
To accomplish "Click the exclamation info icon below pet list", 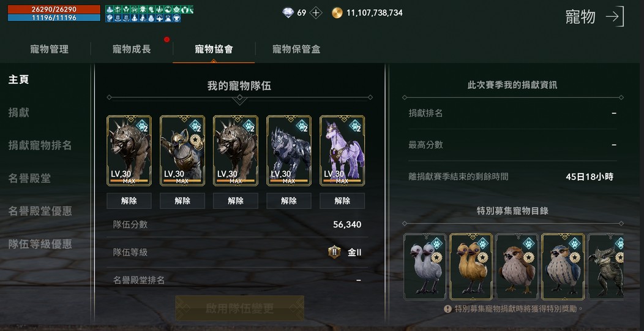I will tap(448, 308).
